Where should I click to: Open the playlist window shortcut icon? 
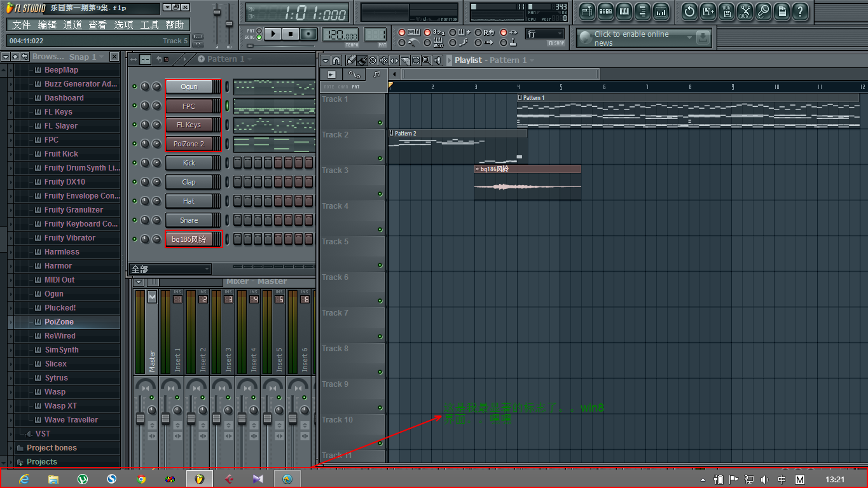588,11
